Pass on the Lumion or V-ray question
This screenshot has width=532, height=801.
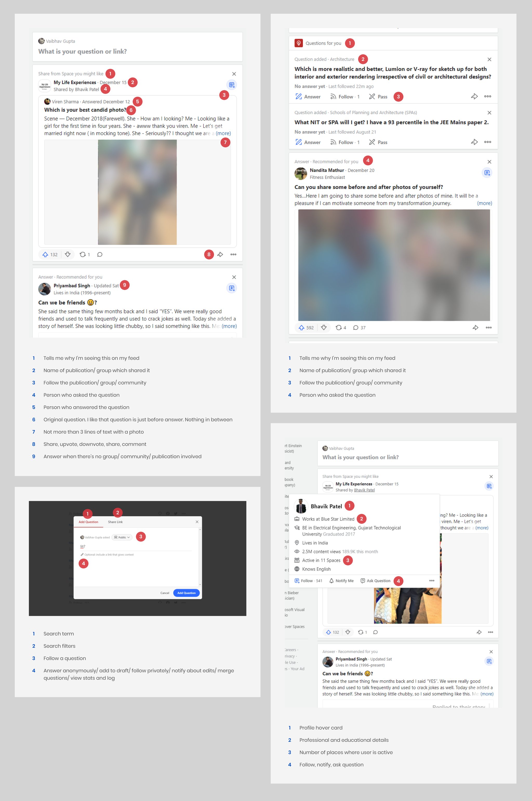pyautogui.click(x=378, y=97)
